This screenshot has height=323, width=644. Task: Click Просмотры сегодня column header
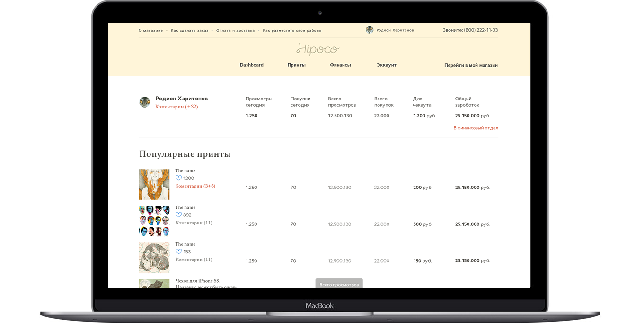259,102
